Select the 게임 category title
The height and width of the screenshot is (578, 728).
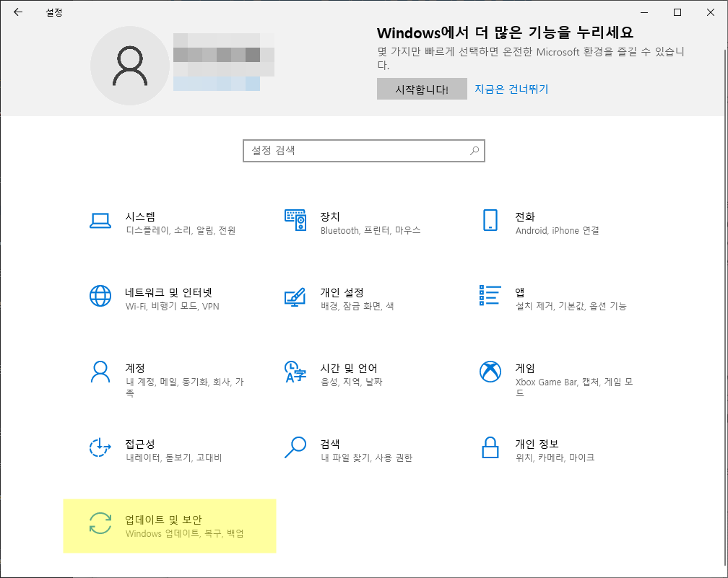525,368
